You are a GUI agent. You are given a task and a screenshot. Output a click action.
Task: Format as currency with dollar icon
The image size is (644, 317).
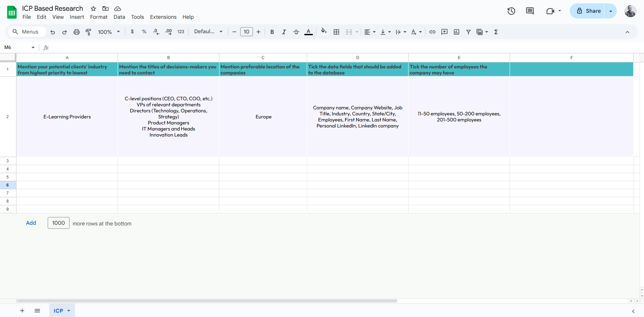(x=132, y=32)
